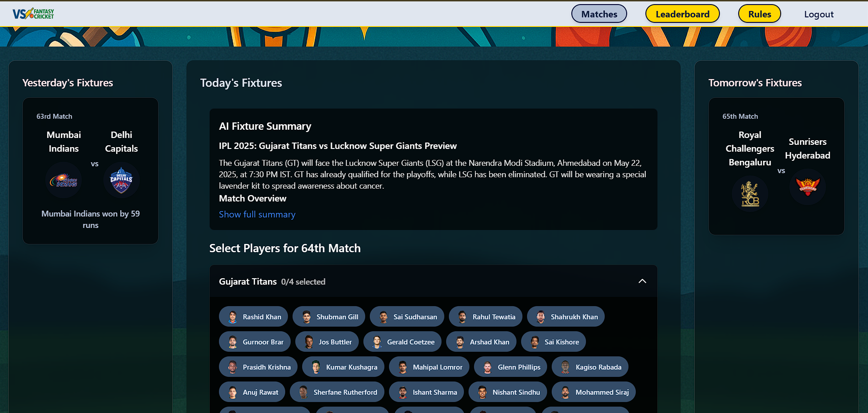Open the Matches tab
The height and width of the screenshot is (413, 868).
[x=599, y=14]
